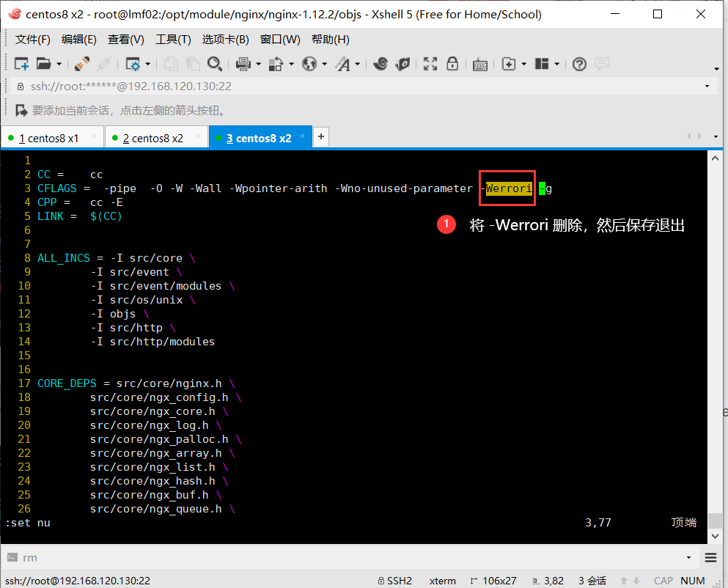The image size is (728, 588).
Task: Open the address bar session dropdown
Action: click(x=707, y=87)
